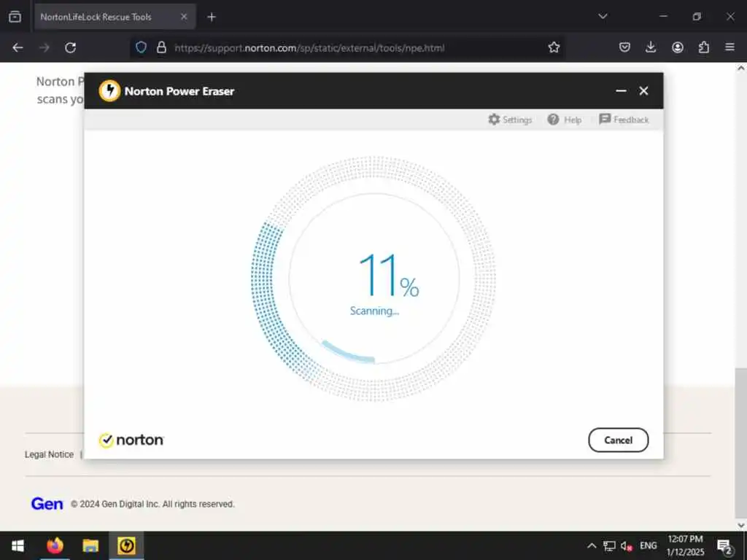
Task: Open File Explorer from the taskbar
Action: pos(90,545)
